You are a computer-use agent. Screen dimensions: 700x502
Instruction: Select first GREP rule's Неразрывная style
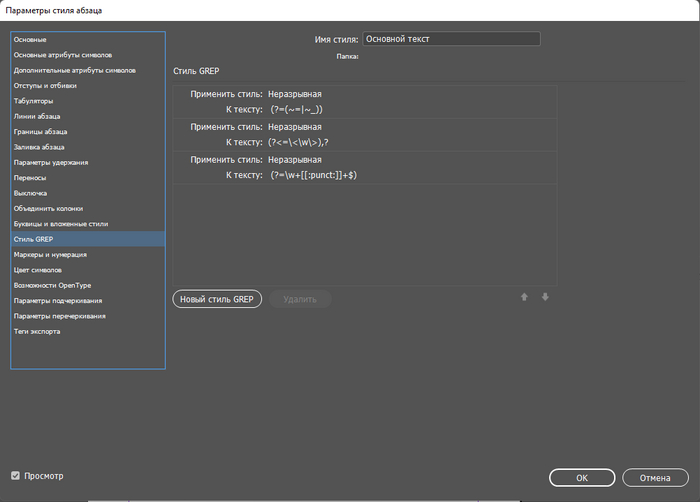click(x=294, y=94)
